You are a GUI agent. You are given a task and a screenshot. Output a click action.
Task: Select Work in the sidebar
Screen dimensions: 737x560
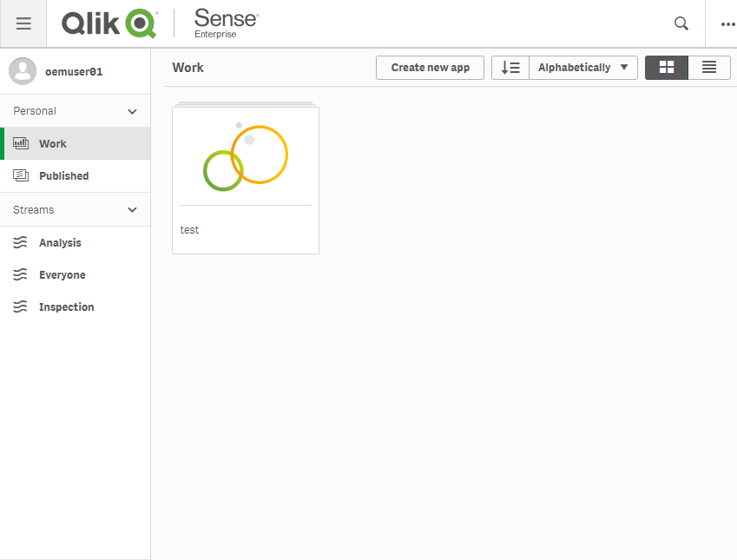pyautogui.click(x=53, y=144)
